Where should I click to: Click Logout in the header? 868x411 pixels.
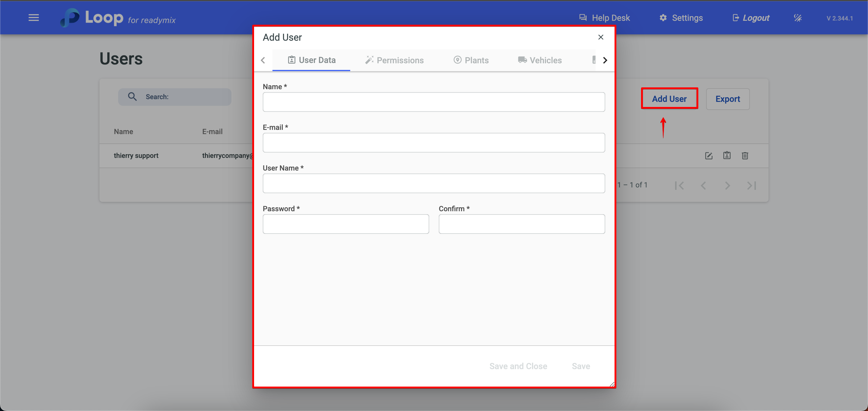point(751,18)
